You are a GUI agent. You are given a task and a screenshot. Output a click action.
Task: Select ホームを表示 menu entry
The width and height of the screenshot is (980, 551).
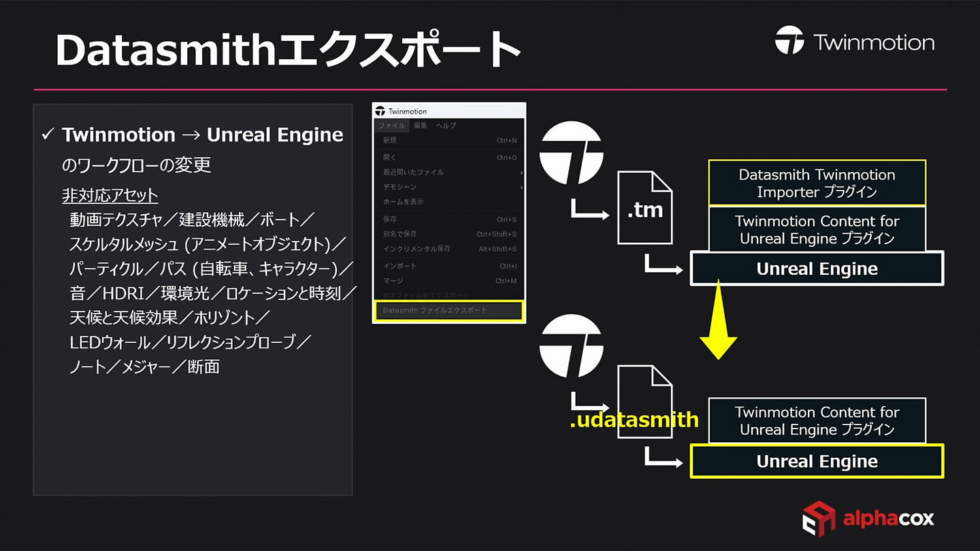point(449,201)
